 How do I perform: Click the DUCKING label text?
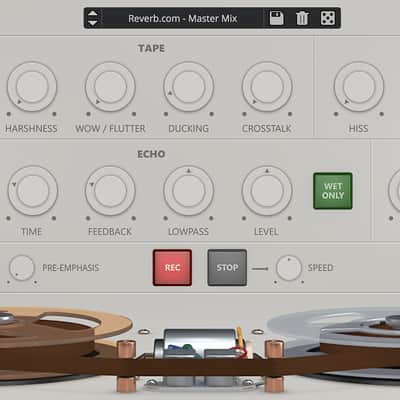click(188, 128)
